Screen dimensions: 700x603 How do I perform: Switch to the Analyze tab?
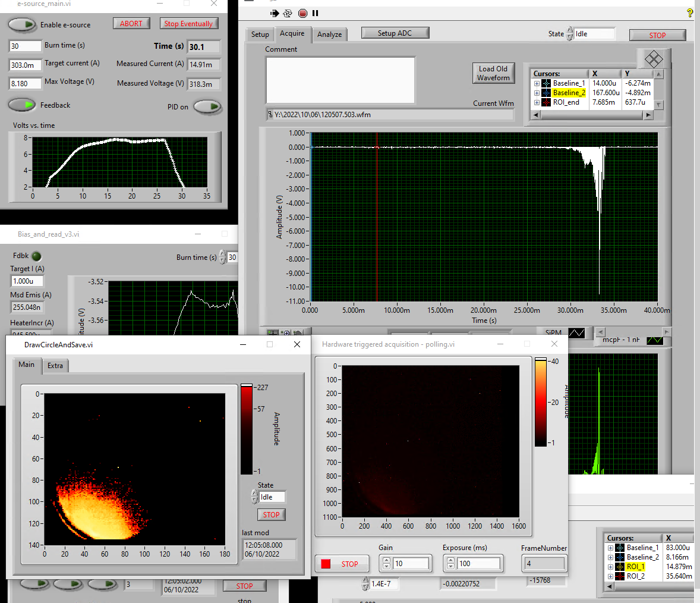pyautogui.click(x=329, y=34)
